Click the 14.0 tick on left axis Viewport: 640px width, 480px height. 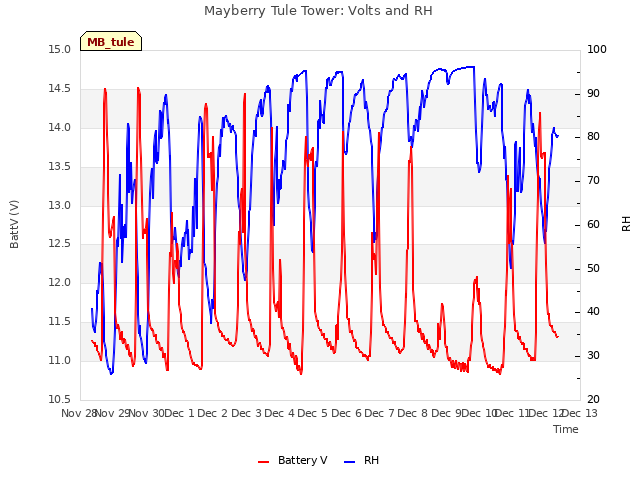59,127
